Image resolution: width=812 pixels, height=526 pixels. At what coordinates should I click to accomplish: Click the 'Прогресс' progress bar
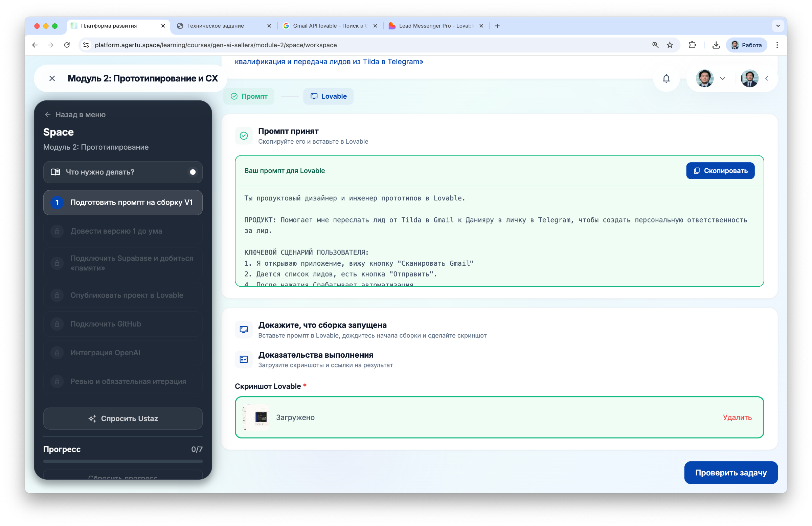pyautogui.click(x=123, y=461)
